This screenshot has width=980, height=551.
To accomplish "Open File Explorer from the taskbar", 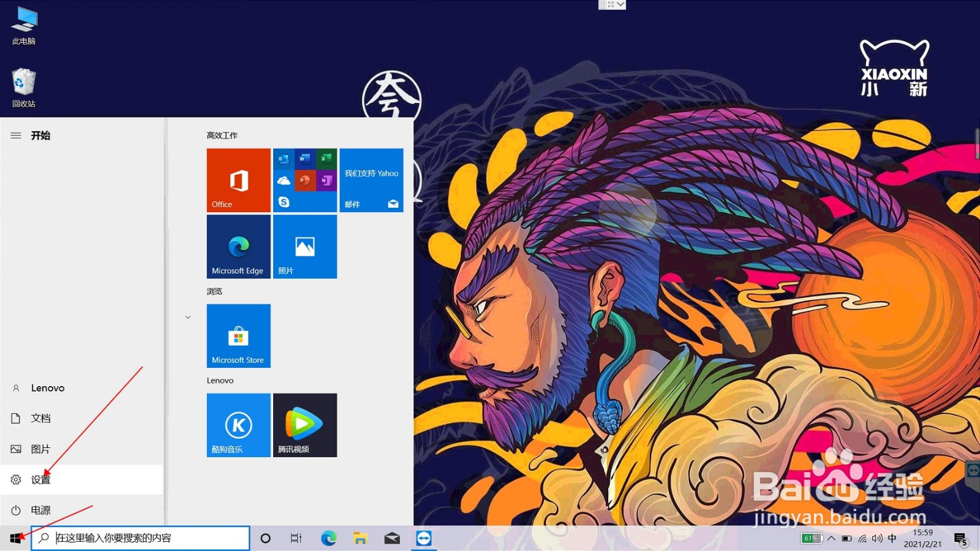I will [360, 538].
